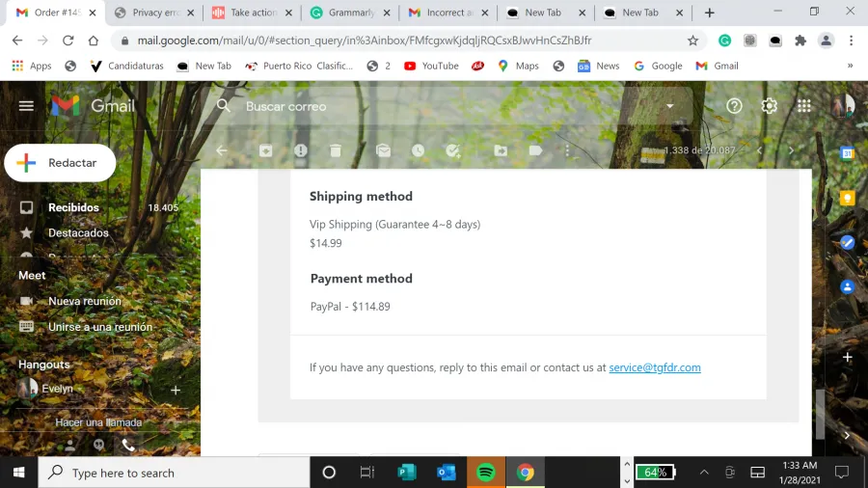
Task: Open the email's more options menu
Action: (567, 150)
